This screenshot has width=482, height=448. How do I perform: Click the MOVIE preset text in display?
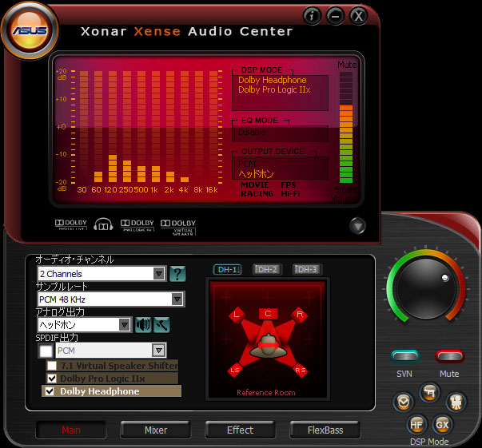pos(255,184)
